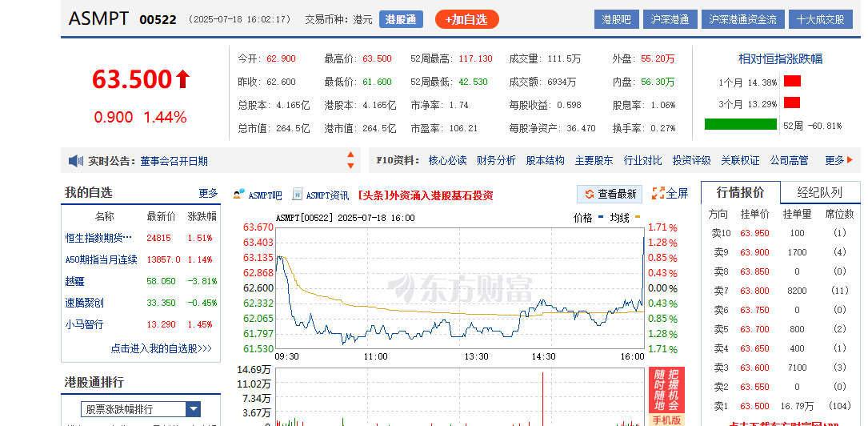This screenshot has width=868, height=426.
Task: Open 核心必读 F10 link
Action: click(447, 160)
